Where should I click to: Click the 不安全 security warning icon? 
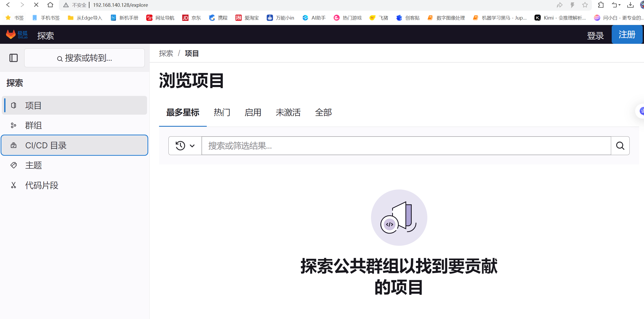[x=66, y=5]
